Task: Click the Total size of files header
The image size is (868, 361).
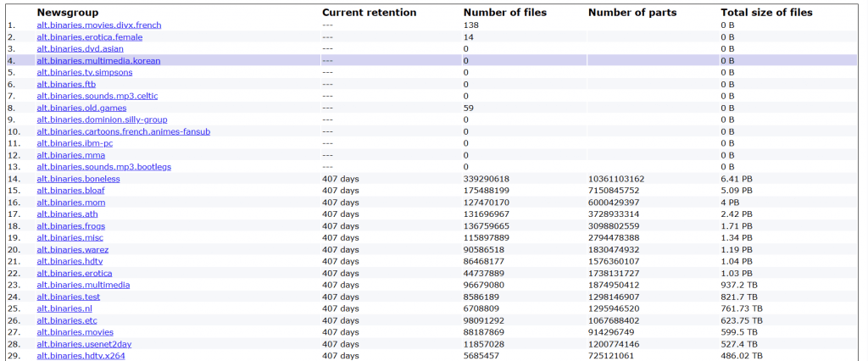Action: (x=766, y=12)
